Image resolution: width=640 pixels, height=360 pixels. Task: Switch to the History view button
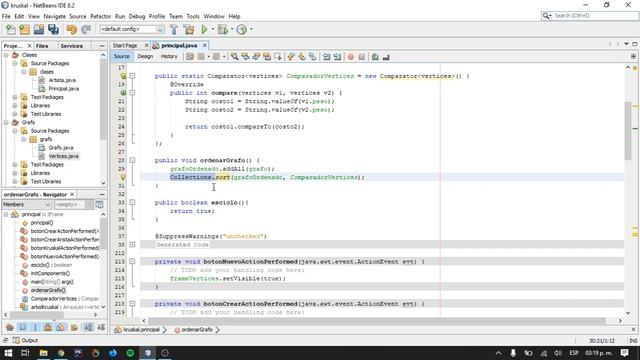tap(169, 56)
